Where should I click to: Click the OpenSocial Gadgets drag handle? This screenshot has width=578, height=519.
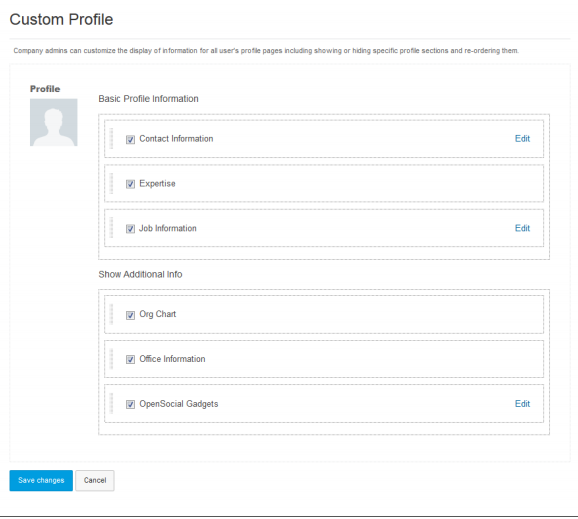point(111,404)
